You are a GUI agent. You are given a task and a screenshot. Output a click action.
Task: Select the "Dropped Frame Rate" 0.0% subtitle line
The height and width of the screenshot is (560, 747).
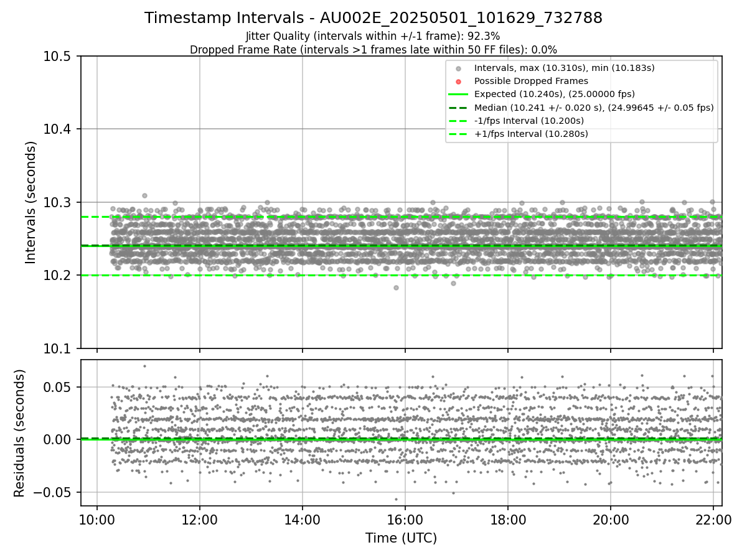(374, 50)
